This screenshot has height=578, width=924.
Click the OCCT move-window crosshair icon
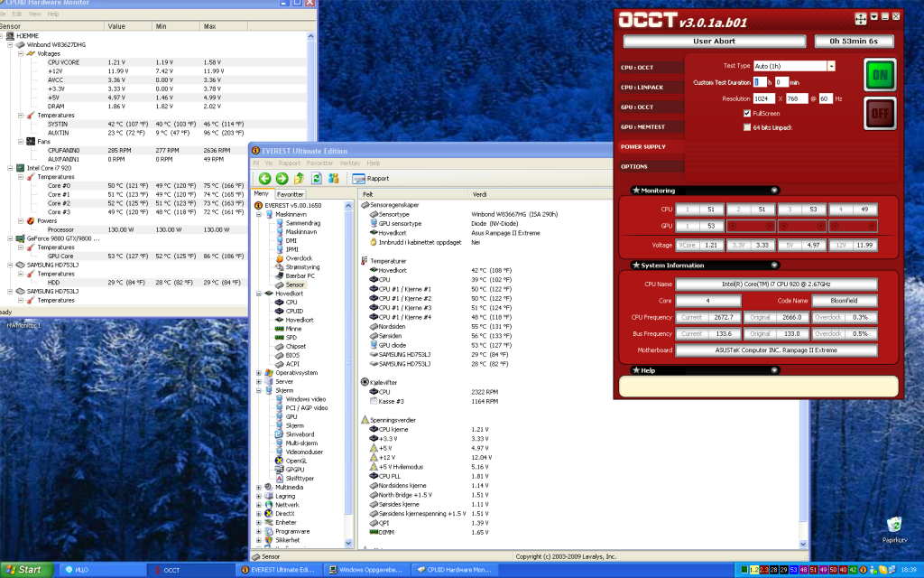(x=861, y=18)
